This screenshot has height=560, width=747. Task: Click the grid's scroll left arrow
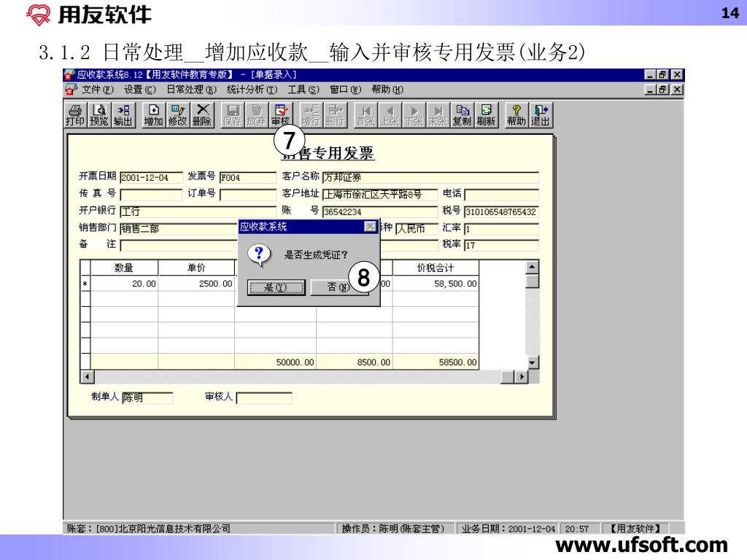(x=88, y=377)
